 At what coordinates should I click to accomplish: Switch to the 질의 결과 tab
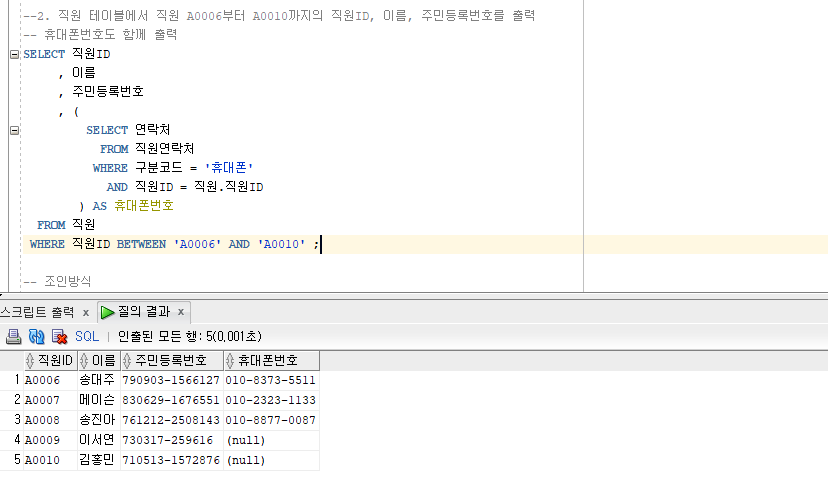(x=144, y=312)
